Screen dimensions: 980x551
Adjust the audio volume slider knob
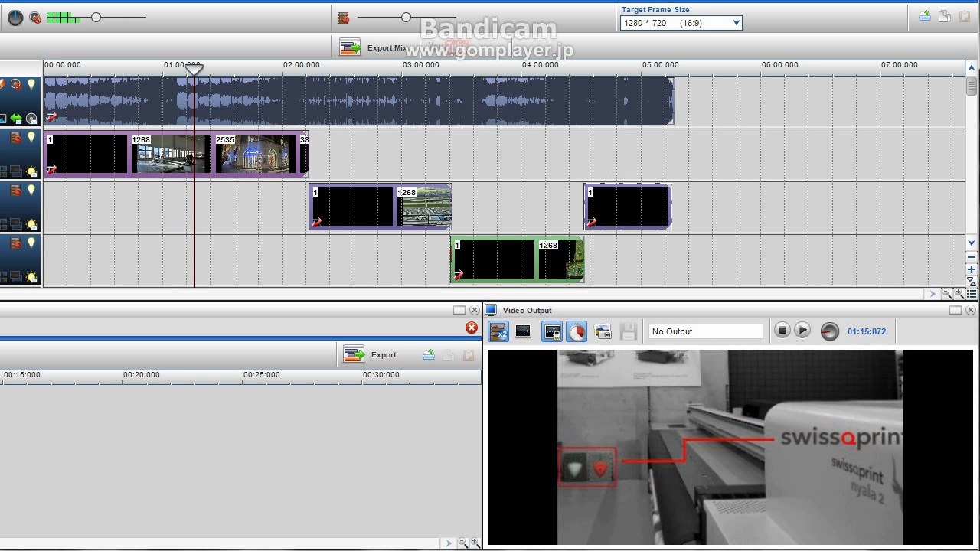click(x=96, y=17)
